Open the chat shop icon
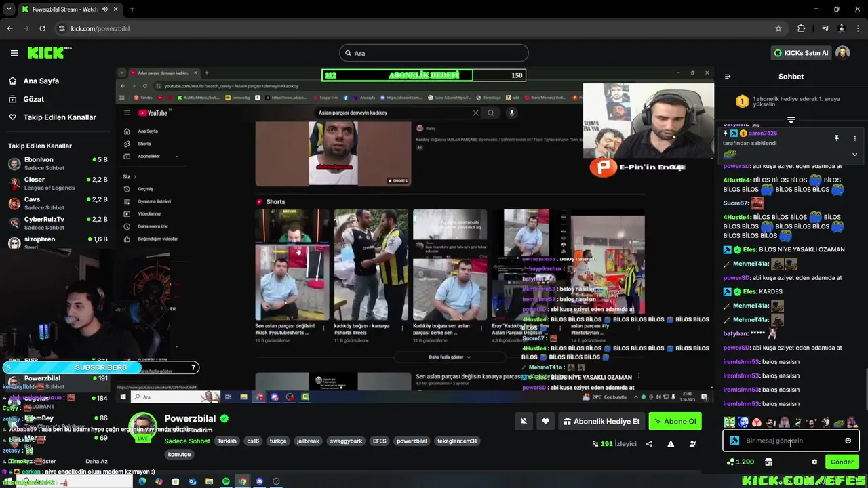Image resolution: width=868 pixels, height=488 pixels. point(768,462)
